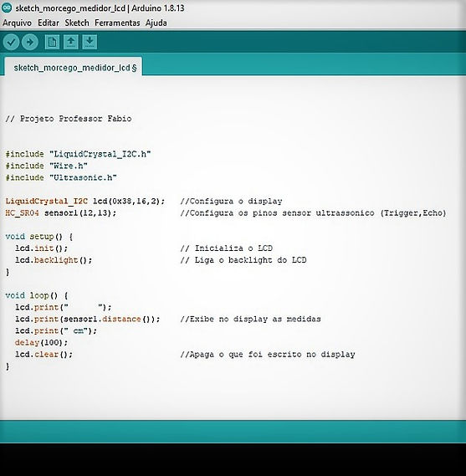Click the code lcd.print with blank spaces
466x476 pixels.
click(64, 307)
